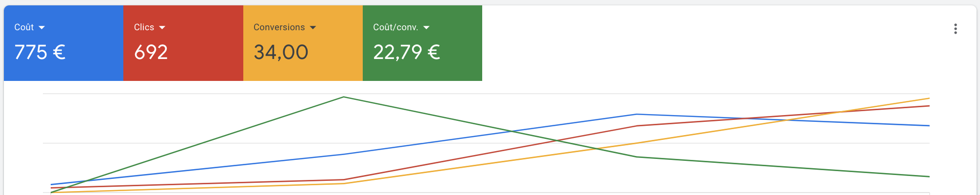The width and height of the screenshot is (980, 195).
Task: Click the right endpoint of the green line
Action: point(929,176)
